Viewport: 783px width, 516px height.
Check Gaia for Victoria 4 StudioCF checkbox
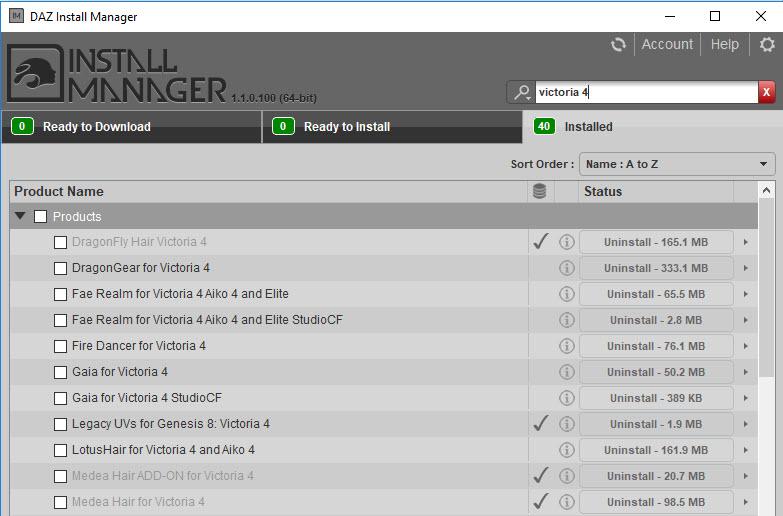pyautogui.click(x=60, y=399)
